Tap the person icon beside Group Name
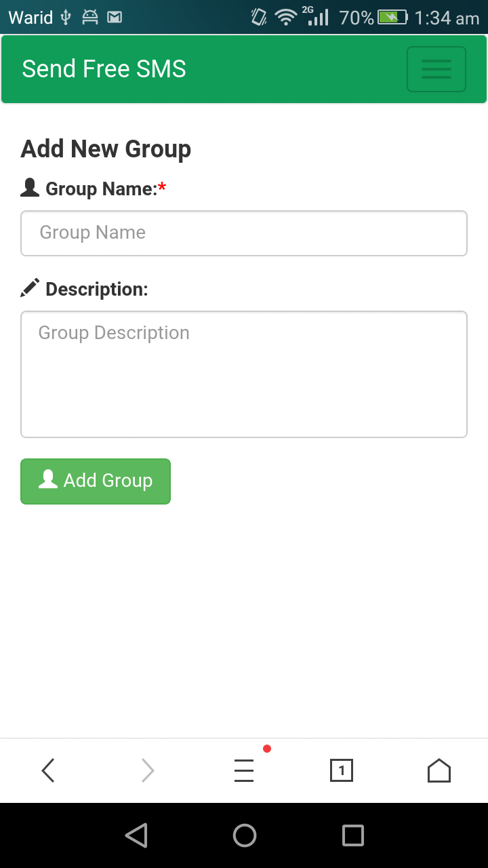Image resolution: width=488 pixels, height=868 pixels. tap(30, 188)
